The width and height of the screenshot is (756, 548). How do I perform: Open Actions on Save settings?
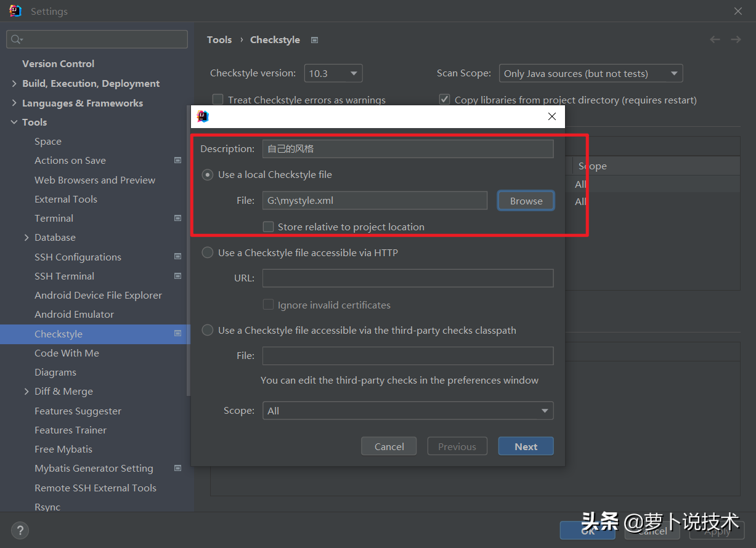[70, 160]
